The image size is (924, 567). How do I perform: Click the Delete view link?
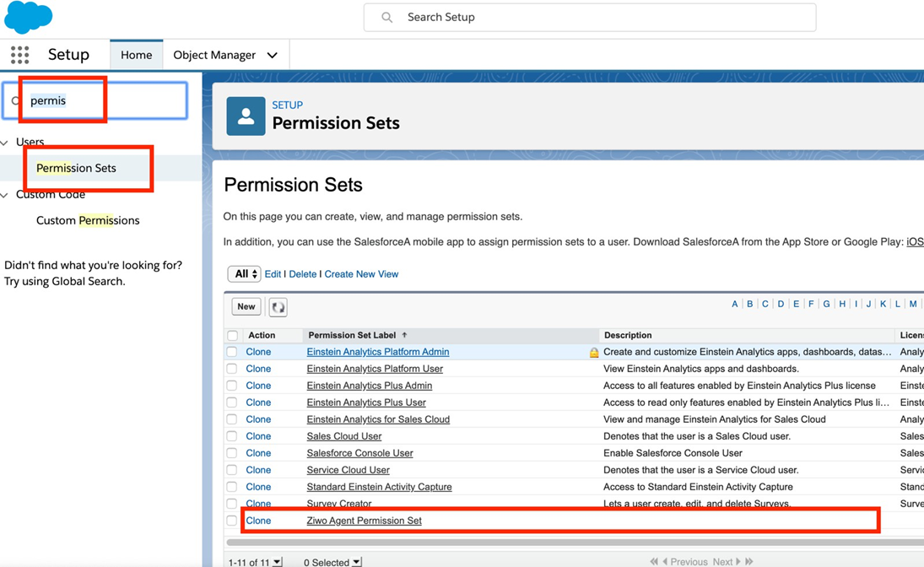(x=303, y=274)
